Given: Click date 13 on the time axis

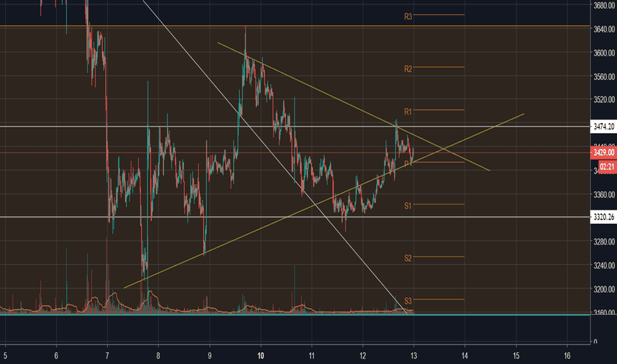Looking at the screenshot, I should [x=414, y=356].
